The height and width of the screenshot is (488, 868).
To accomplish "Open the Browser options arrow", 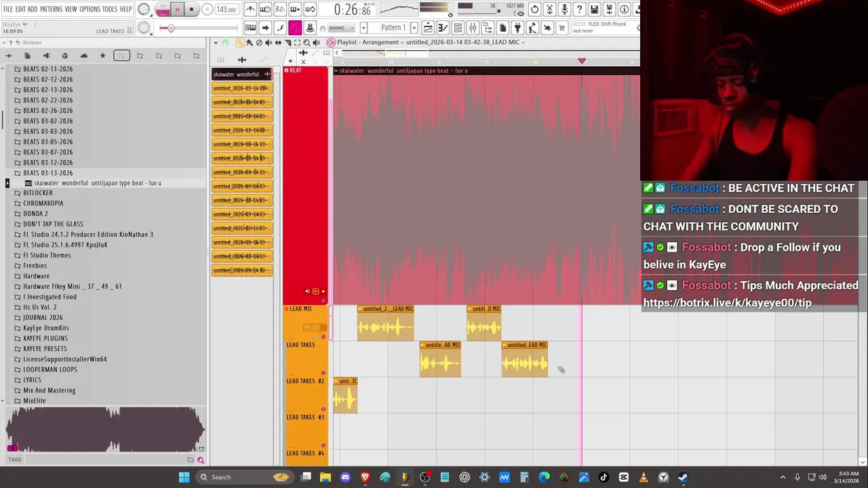I will (4, 42).
